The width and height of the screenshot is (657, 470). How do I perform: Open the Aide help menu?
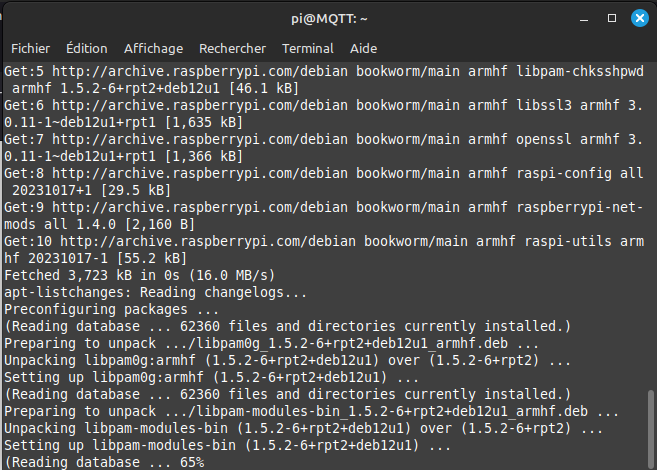click(x=364, y=48)
